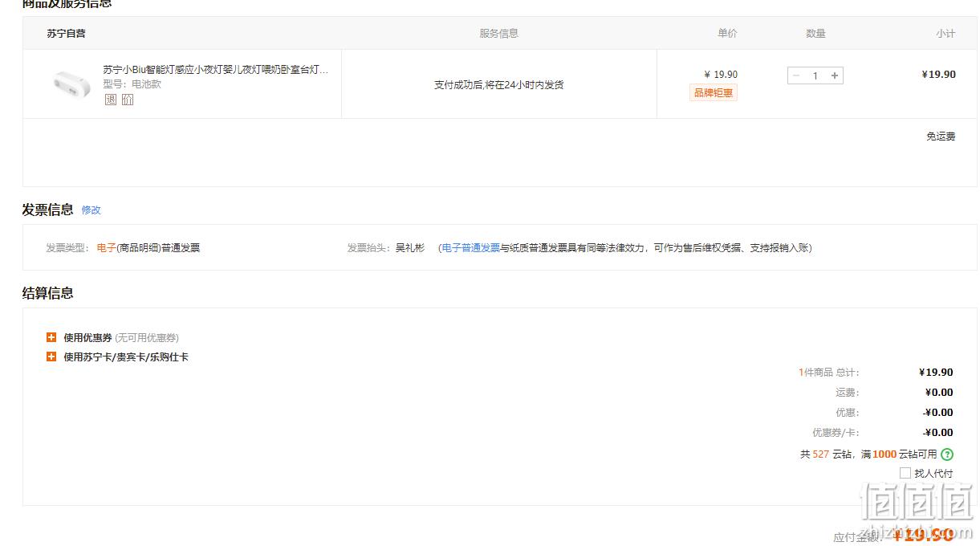Image resolution: width=980 pixels, height=546 pixels.
Task: Click the 退 return-policy icon under product
Action: 111,100
